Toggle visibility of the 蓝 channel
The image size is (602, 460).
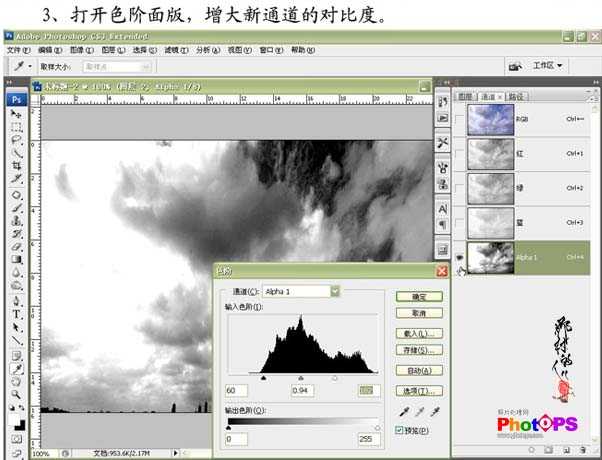pyautogui.click(x=460, y=223)
